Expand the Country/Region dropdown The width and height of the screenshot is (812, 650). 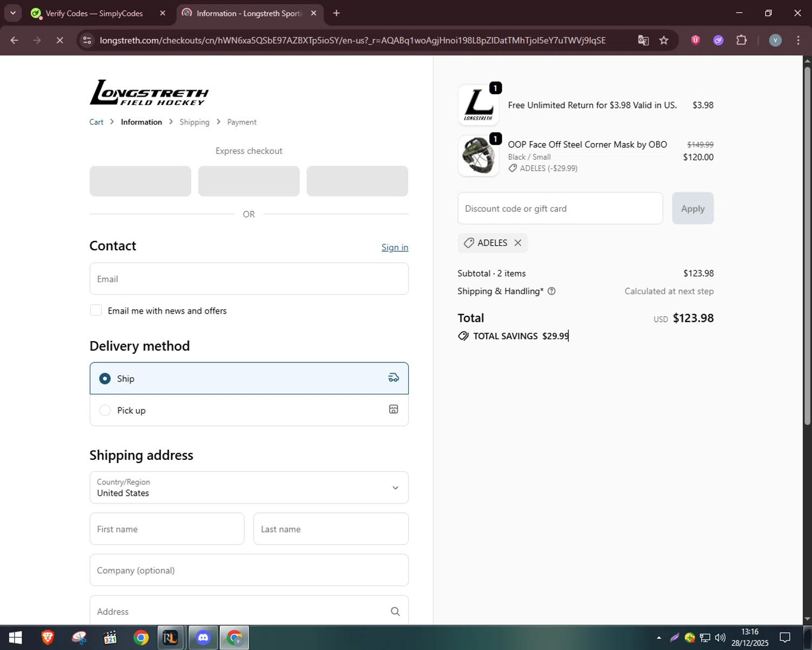click(249, 487)
